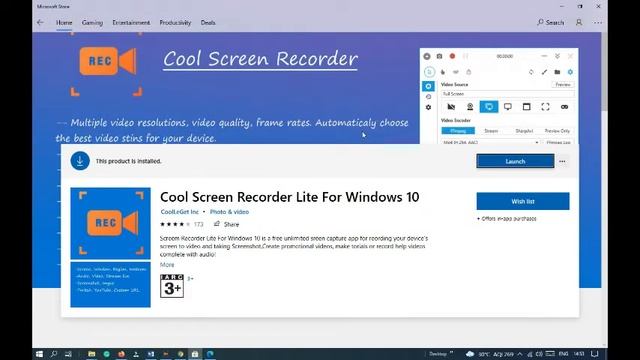This screenshot has width=640, height=360.
Task: Open Task View on the taskbar
Action: point(68,354)
